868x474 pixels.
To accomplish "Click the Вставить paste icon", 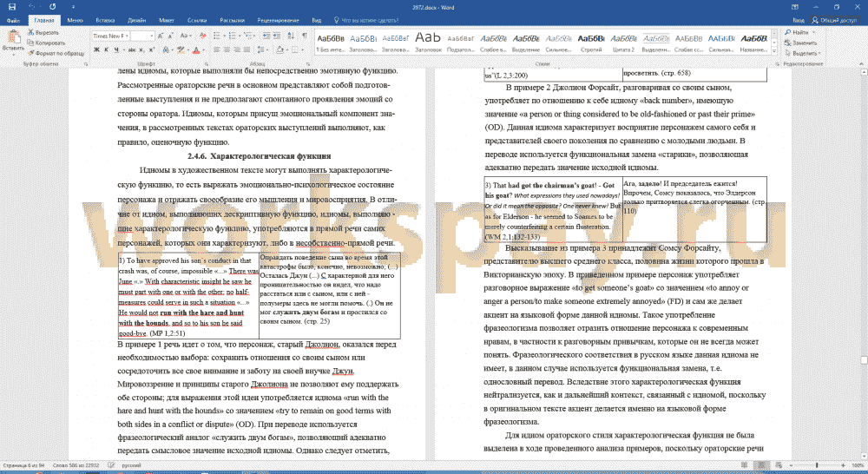I will (13, 37).
